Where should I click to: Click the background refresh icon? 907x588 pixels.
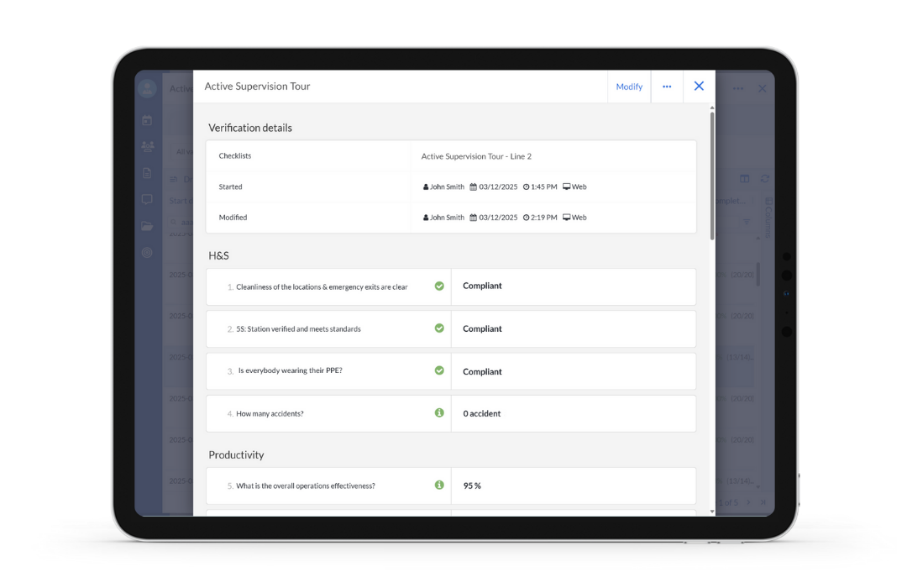764,179
